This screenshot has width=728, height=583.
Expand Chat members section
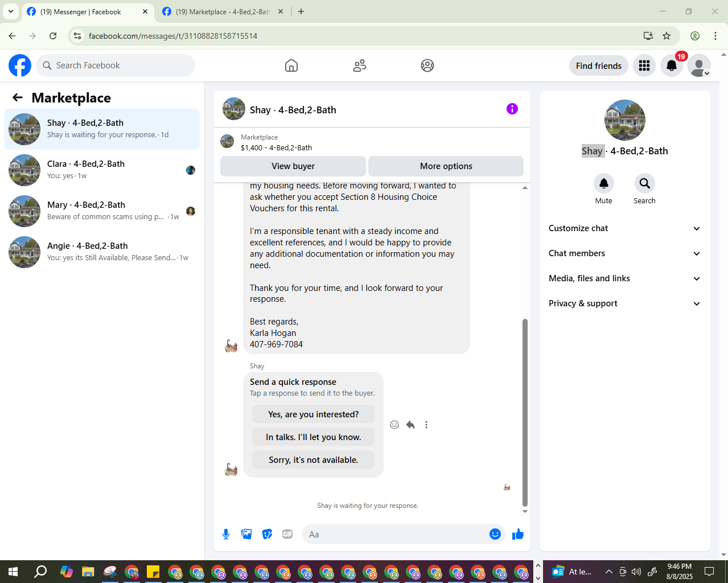coord(624,253)
